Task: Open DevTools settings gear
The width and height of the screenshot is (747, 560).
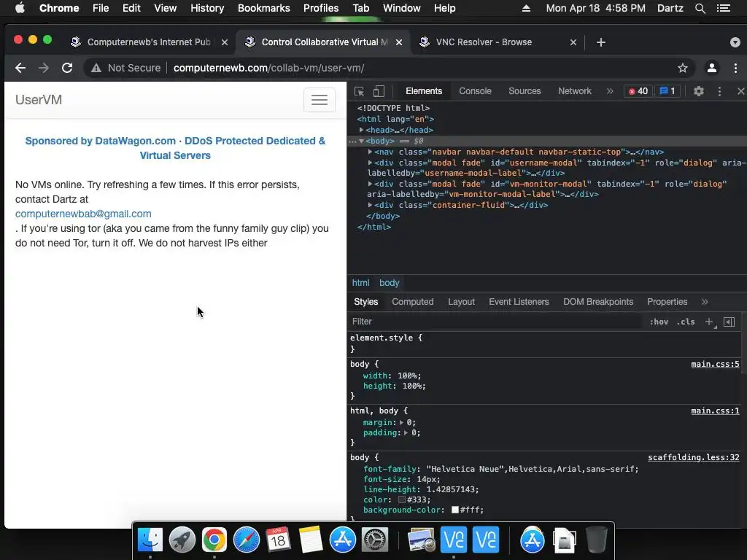Action: pos(698,91)
